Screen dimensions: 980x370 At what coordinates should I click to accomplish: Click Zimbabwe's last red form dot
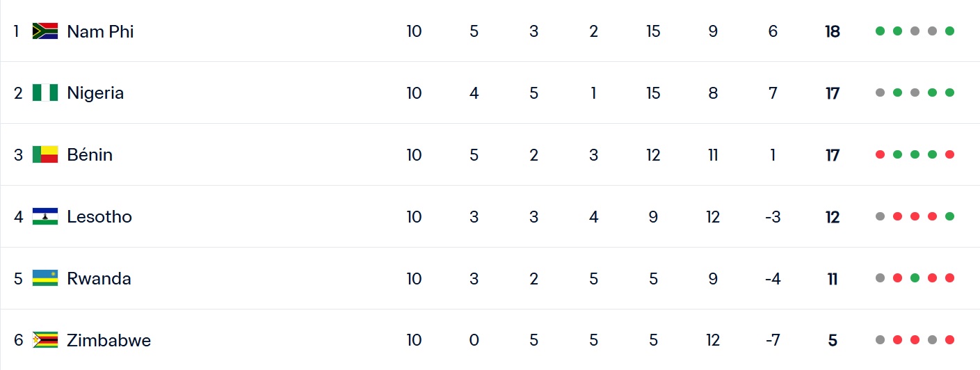click(950, 340)
